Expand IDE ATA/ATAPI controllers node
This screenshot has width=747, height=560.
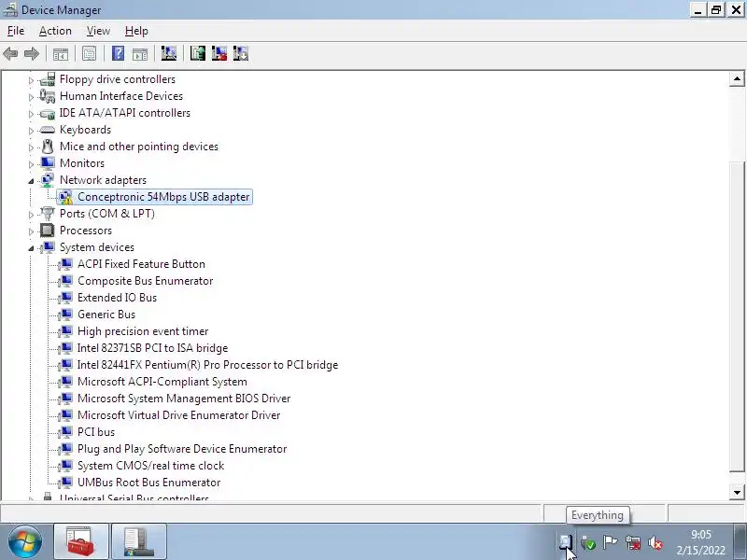pos(31,114)
